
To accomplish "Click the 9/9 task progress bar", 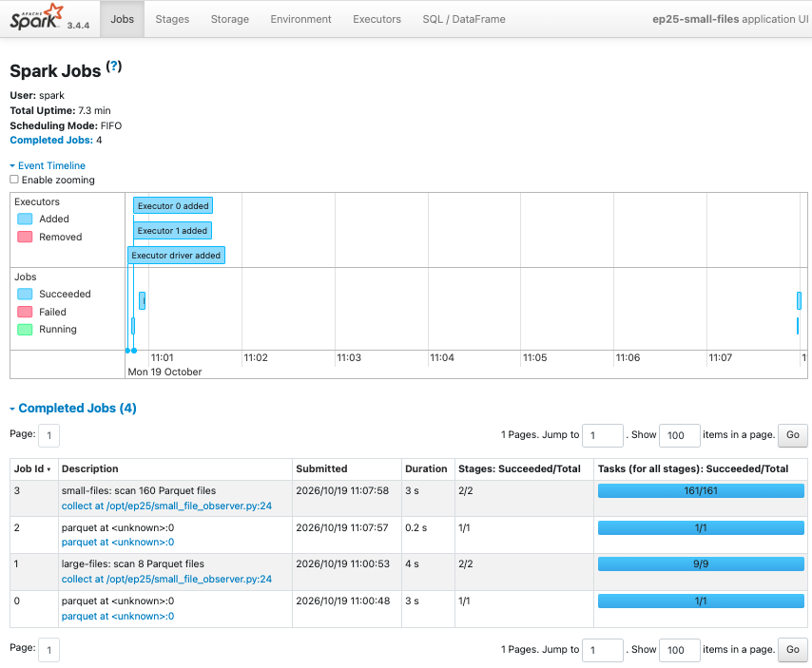I will coord(701,564).
